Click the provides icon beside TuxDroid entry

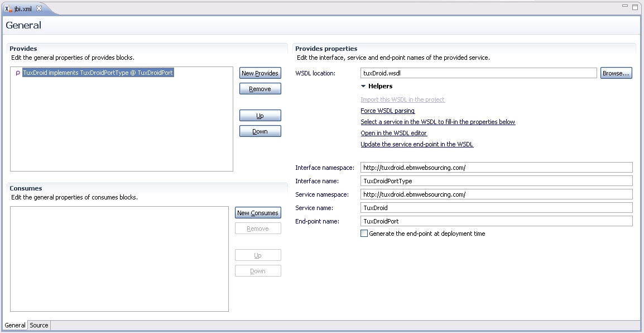point(18,73)
